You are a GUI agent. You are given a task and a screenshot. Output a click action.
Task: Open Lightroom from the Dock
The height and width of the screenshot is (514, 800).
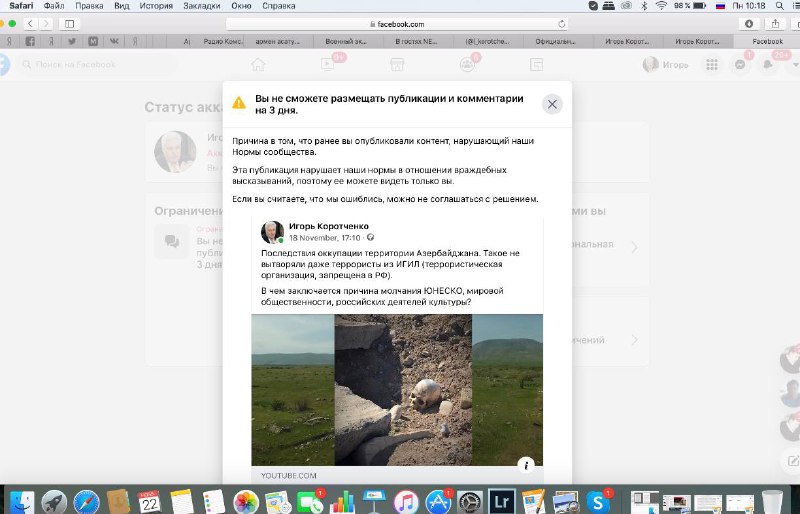click(502, 502)
